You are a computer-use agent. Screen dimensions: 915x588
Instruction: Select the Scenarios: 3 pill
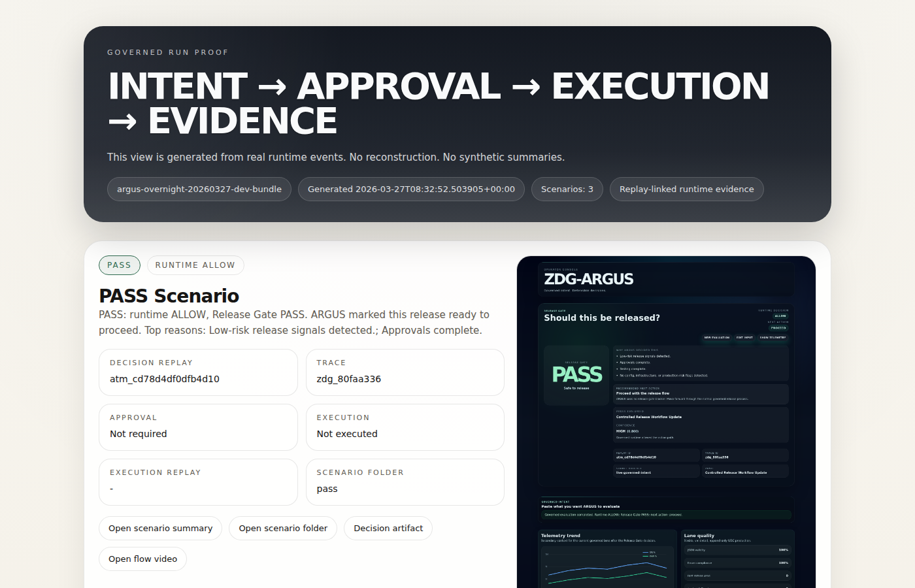point(567,189)
